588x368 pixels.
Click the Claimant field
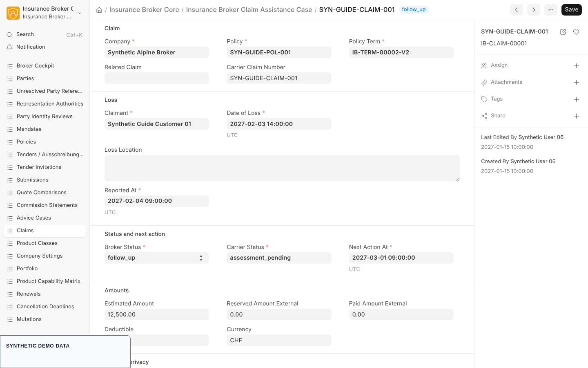coord(157,124)
